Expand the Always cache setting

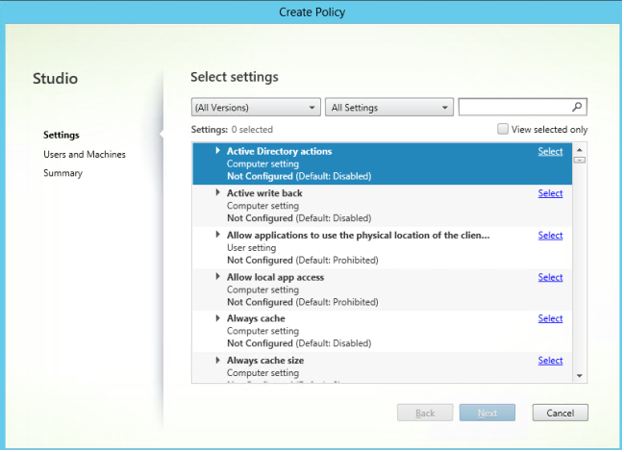point(218,318)
